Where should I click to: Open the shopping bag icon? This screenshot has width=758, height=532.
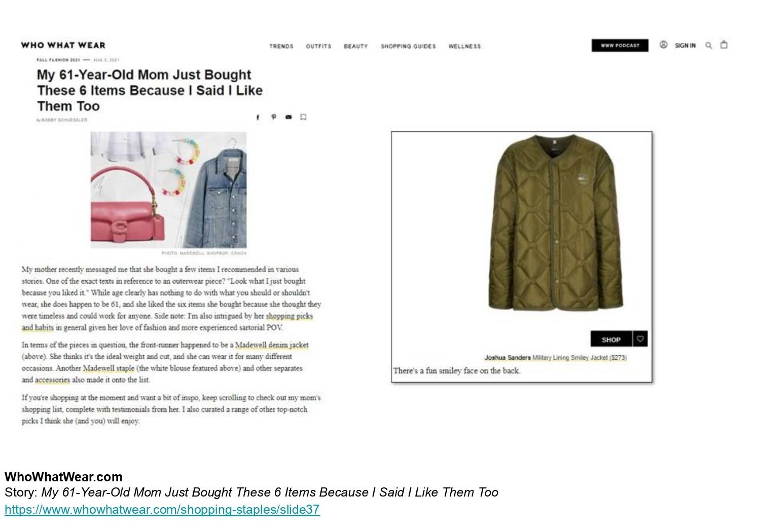pyautogui.click(x=724, y=45)
